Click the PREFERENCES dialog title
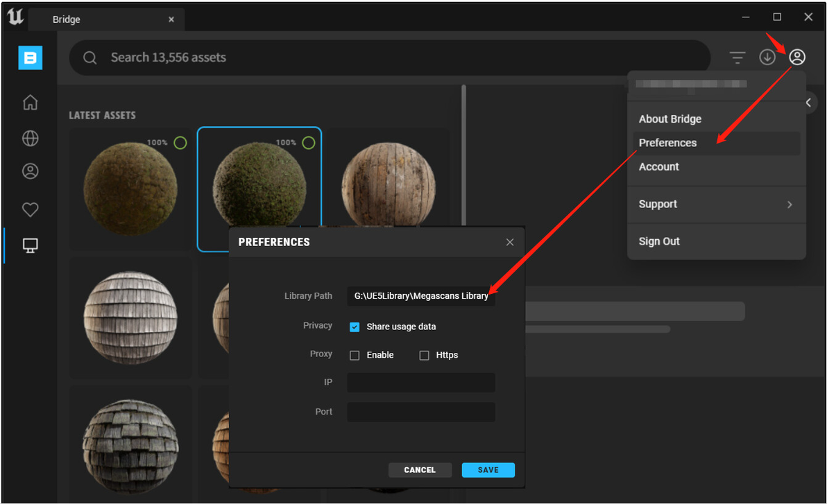Viewport: 827px width, 504px height. (x=274, y=242)
